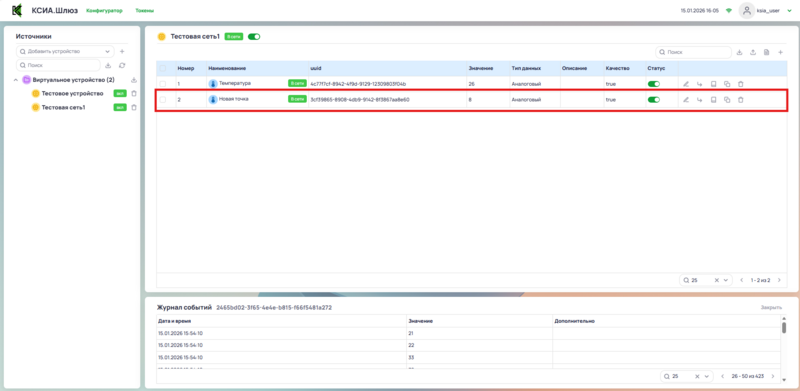This screenshot has height=391, width=800.
Task: Click the Наименование column header
Action: click(x=227, y=68)
